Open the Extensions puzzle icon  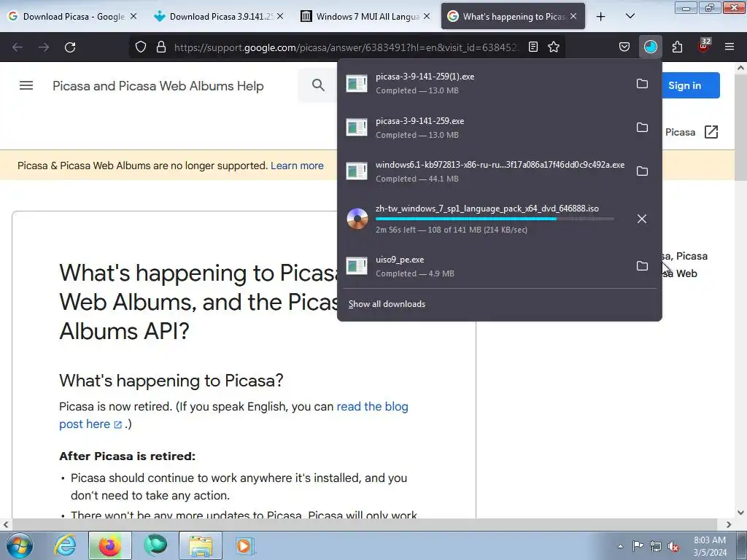[x=677, y=47]
